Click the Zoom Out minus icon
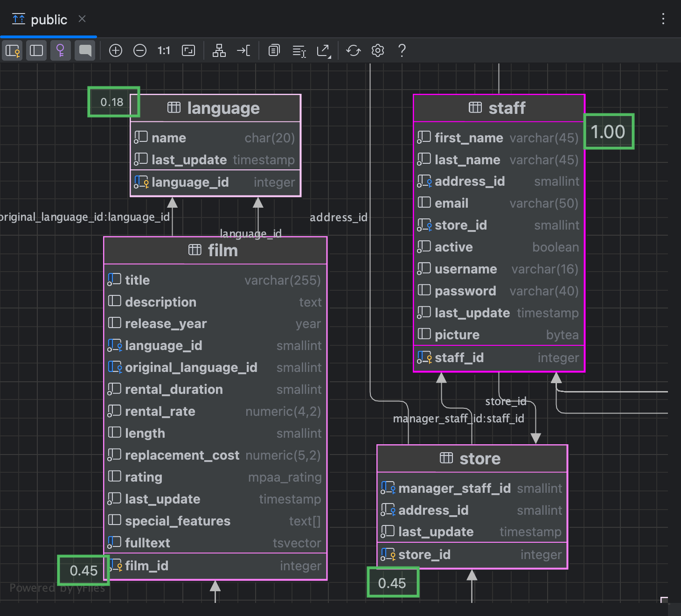Viewport: 681px width, 616px height. pos(140,50)
